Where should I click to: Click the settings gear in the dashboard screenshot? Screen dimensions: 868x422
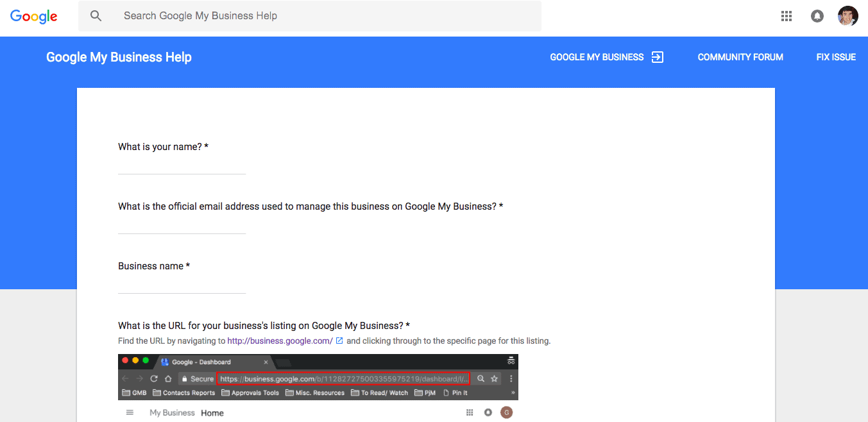[x=488, y=412]
